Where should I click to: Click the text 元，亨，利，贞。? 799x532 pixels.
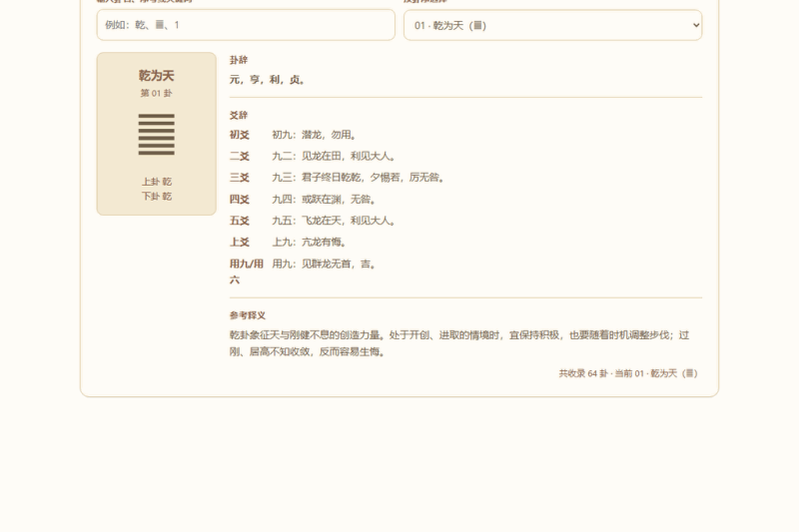268,80
